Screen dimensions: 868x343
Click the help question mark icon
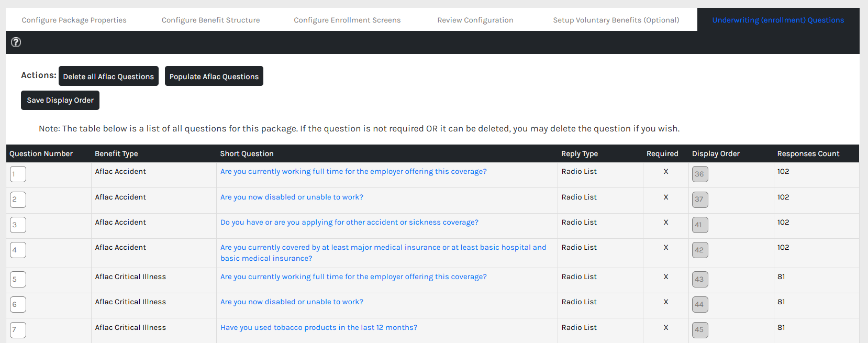coord(16,42)
